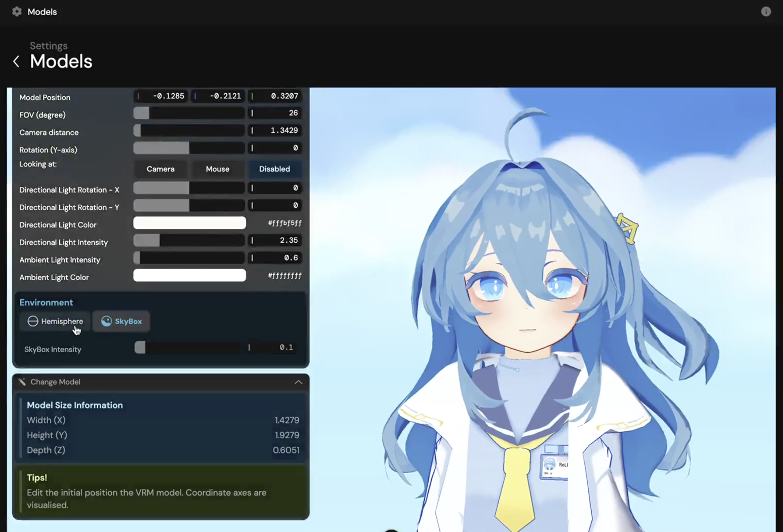This screenshot has height=532, width=783.
Task: Click Ambient Light Intensity value 0.6
Action: pyautogui.click(x=275, y=258)
